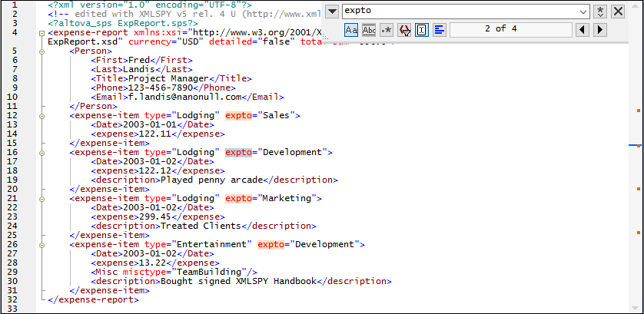The image size is (644, 314).
Task: Collapse the Sales expense-item on line 12
Action: pos(41,116)
